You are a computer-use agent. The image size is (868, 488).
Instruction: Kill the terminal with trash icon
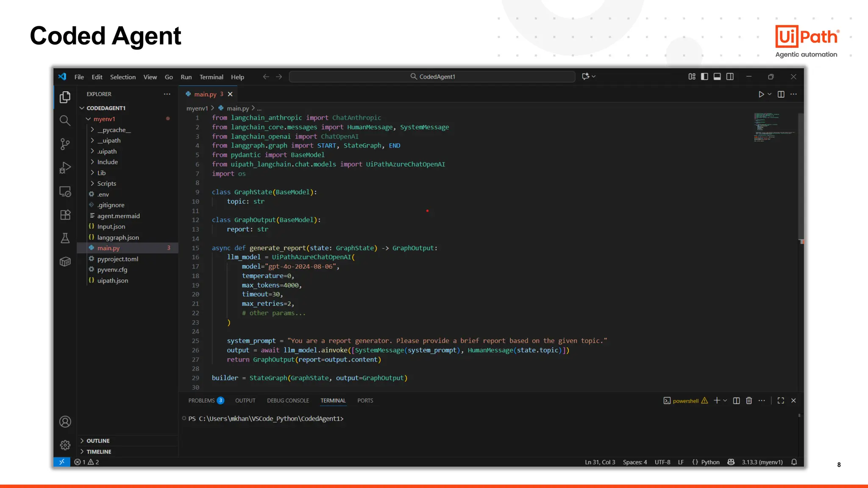tap(749, 401)
